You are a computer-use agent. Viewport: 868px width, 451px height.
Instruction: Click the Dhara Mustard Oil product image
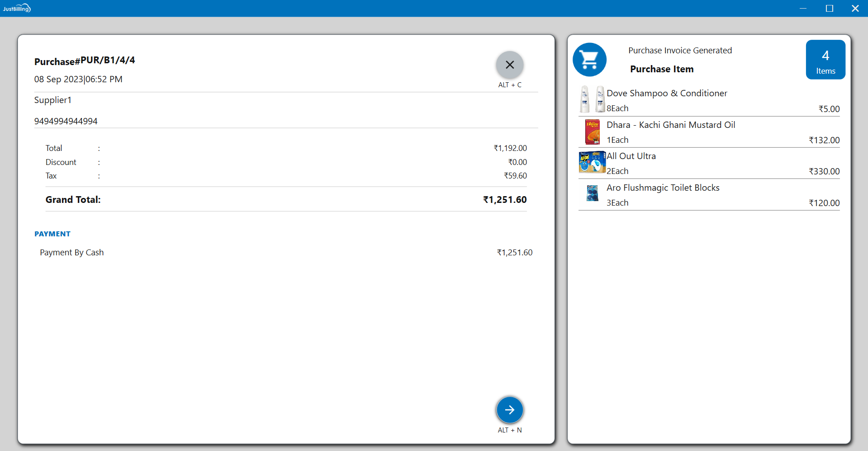click(x=592, y=132)
